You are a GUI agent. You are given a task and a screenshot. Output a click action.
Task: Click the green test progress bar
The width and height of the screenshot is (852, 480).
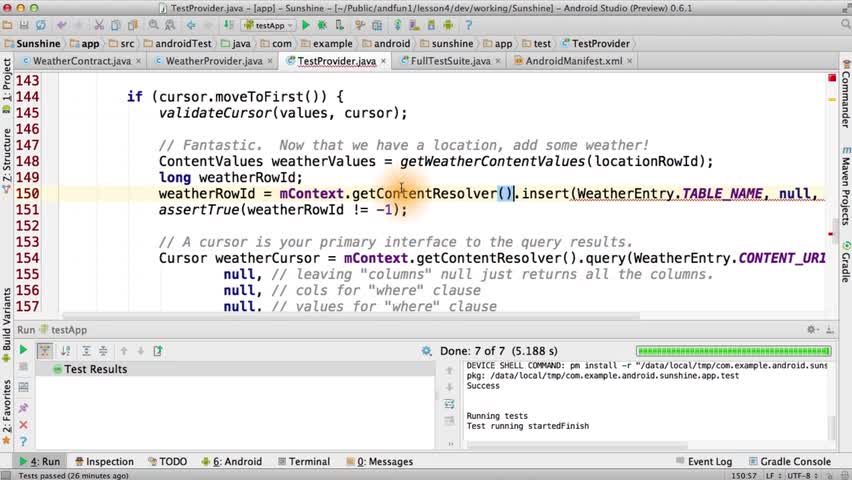tap(734, 351)
